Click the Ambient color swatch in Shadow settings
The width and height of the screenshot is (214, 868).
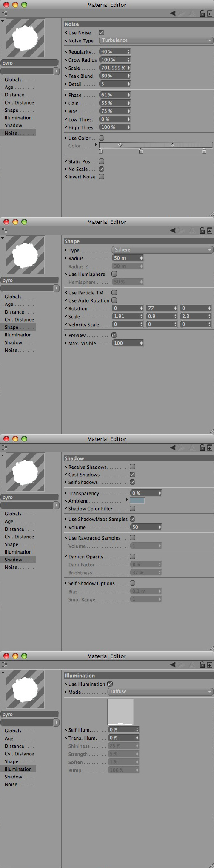click(x=137, y=501)
